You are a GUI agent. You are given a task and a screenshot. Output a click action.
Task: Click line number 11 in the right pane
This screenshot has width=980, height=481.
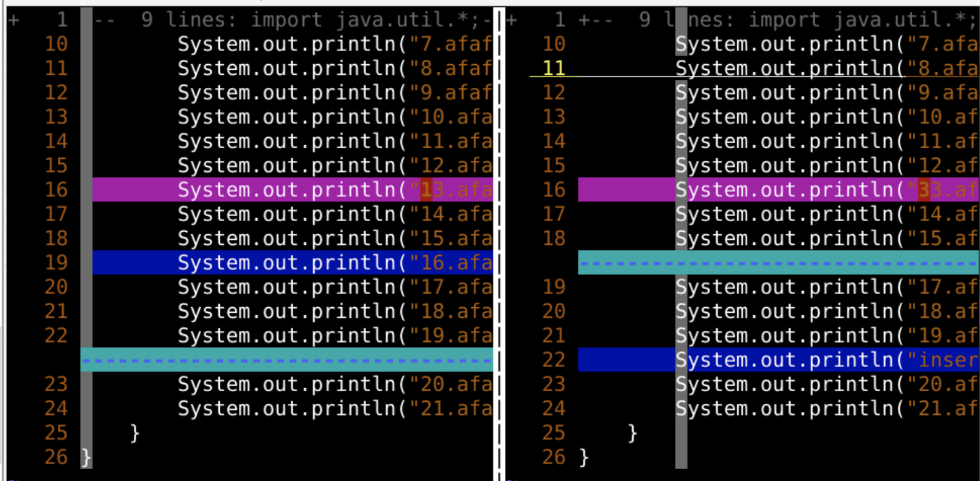[554, 68]
